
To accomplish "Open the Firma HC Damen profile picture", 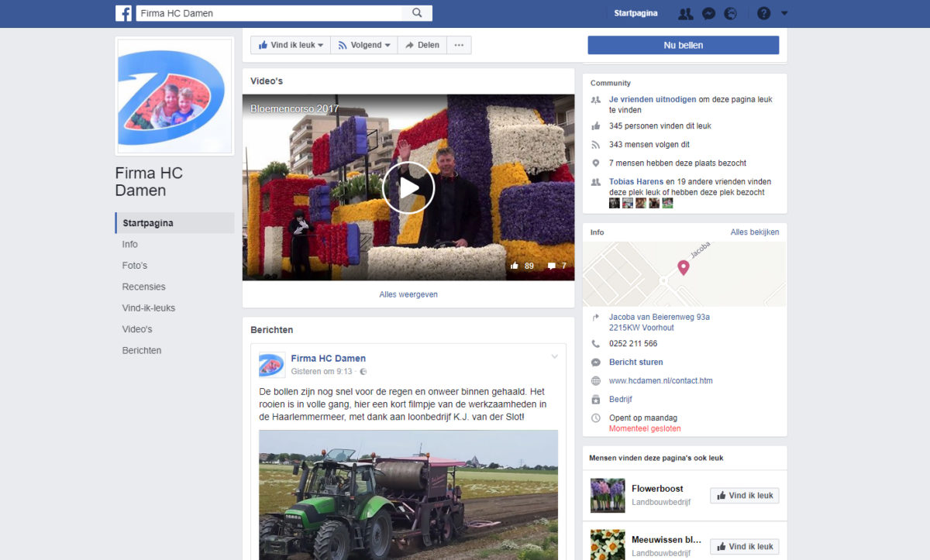I will (174, 95).
